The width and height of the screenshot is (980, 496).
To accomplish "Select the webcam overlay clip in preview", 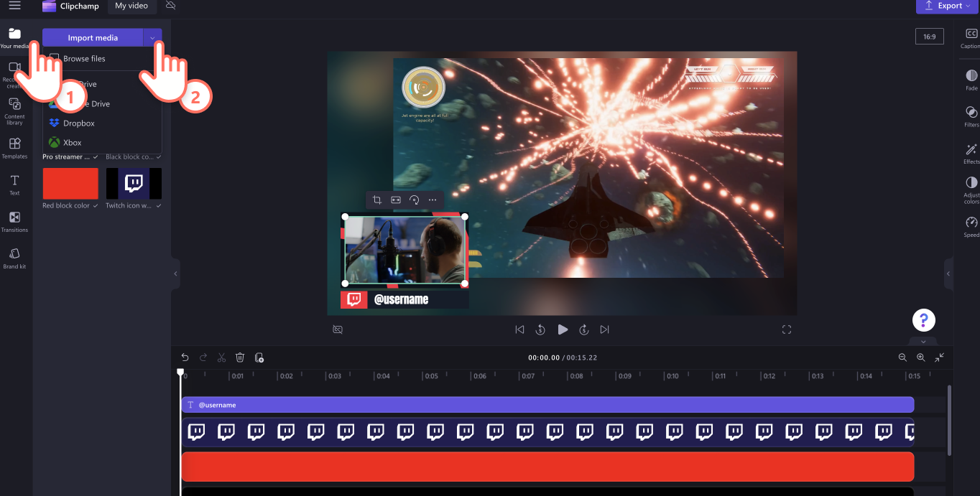I will (x=405, y=250).
